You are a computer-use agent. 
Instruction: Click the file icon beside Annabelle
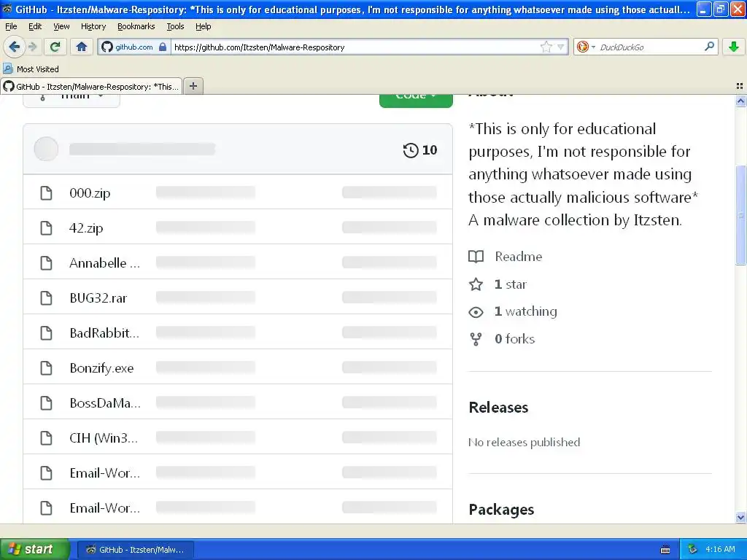46,262
